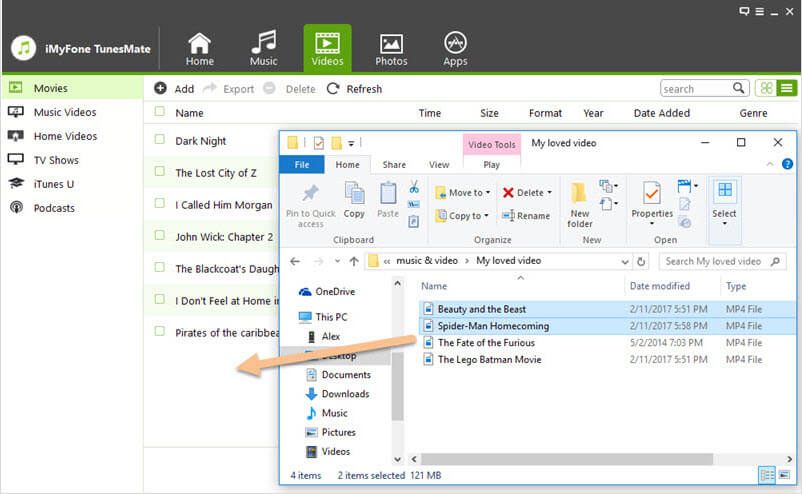Create a New folder
This screenshot has width=802, height=494.
click(580, 205)
